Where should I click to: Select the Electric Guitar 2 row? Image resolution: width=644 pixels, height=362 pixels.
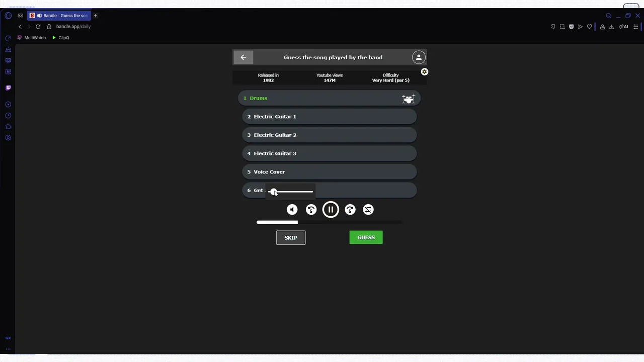[x=330, y=135]
